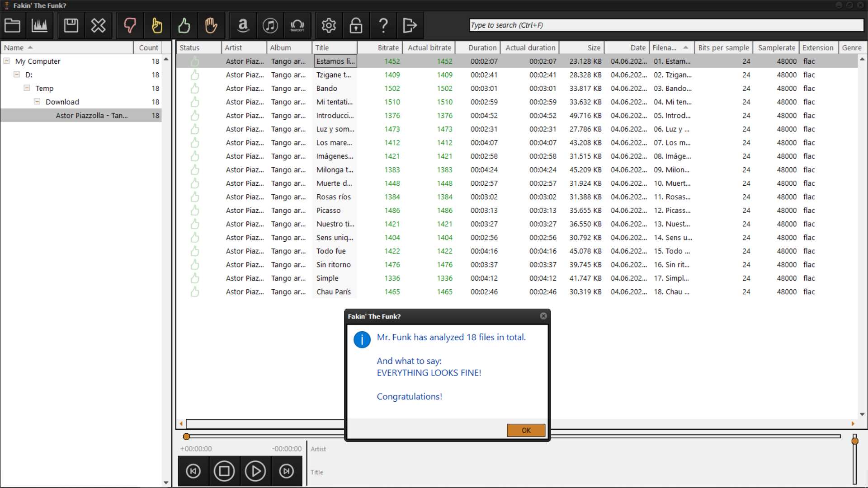Screen dimensions: 868x488
Task: Collapse the My Computer tree node
Action: 7,61
